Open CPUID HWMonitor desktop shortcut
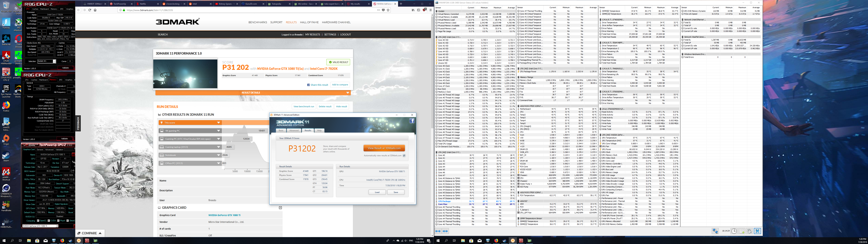The height and width of the screenshot is (244, 868). [6, 57]
